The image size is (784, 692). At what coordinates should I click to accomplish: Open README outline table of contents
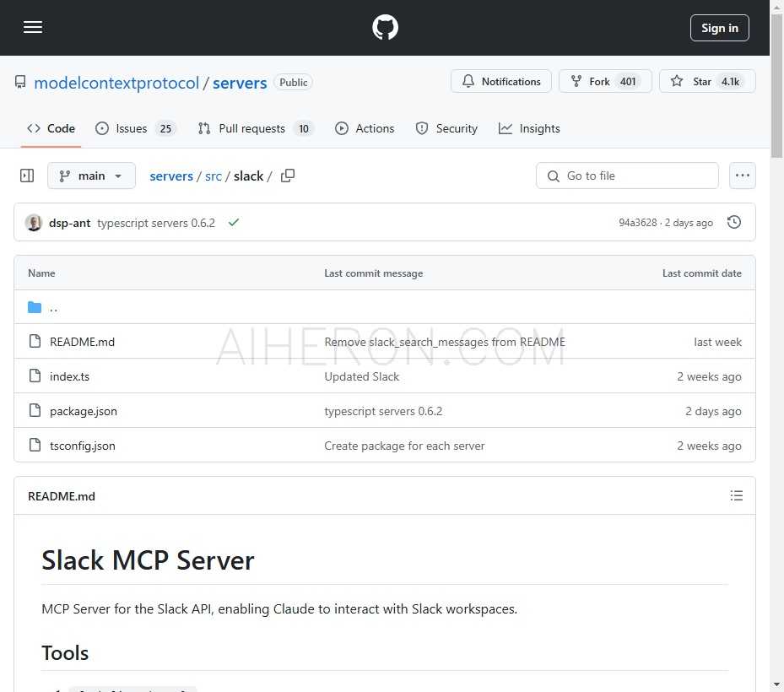pyautogui.click(x=736, y=495)
